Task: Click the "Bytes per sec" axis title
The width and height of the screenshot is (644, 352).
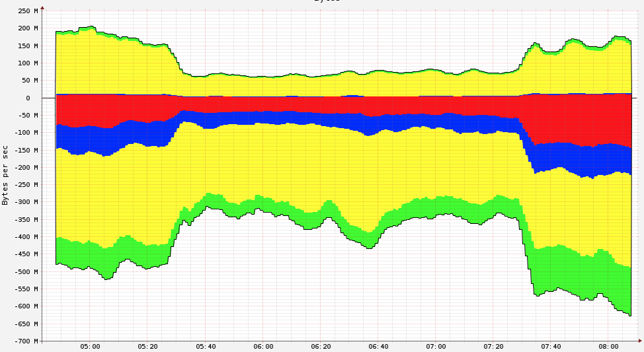Action: 5,176
